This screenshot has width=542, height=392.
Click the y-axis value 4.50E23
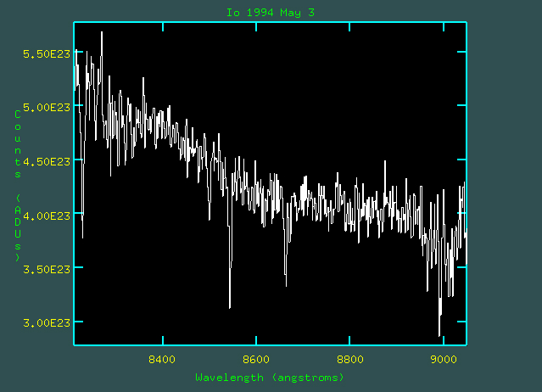coord(47,162)
